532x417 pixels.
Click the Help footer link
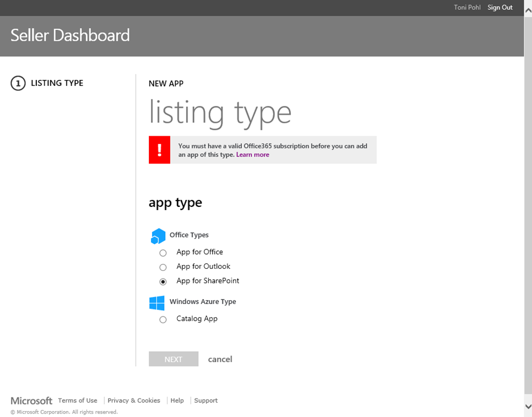177,401
